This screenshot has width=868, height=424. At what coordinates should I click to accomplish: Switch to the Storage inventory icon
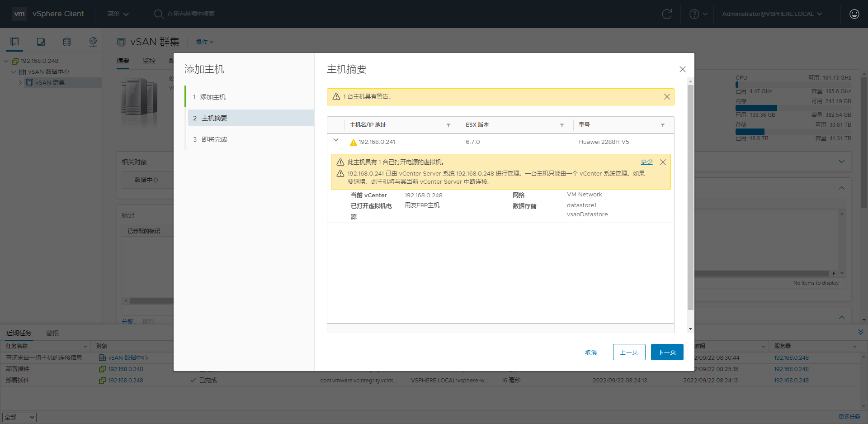point(66,41)
